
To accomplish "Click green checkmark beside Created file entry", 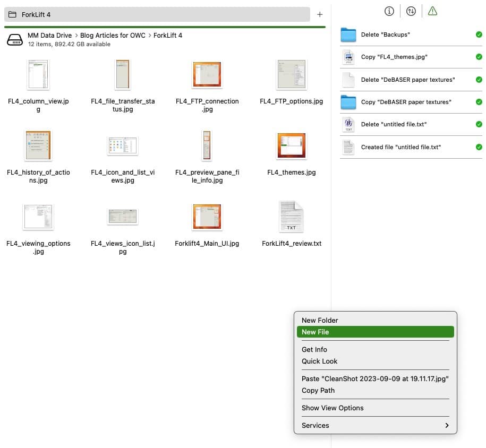I will click(479, 147).
